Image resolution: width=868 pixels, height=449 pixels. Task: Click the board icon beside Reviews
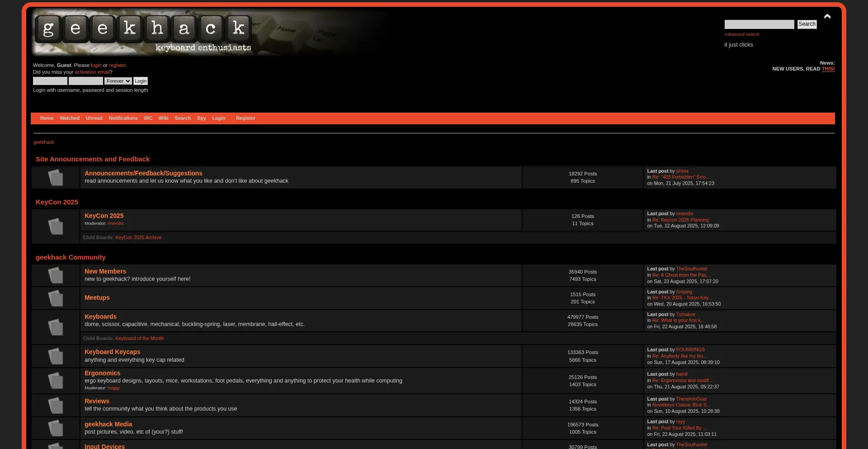tap(56, 405)
